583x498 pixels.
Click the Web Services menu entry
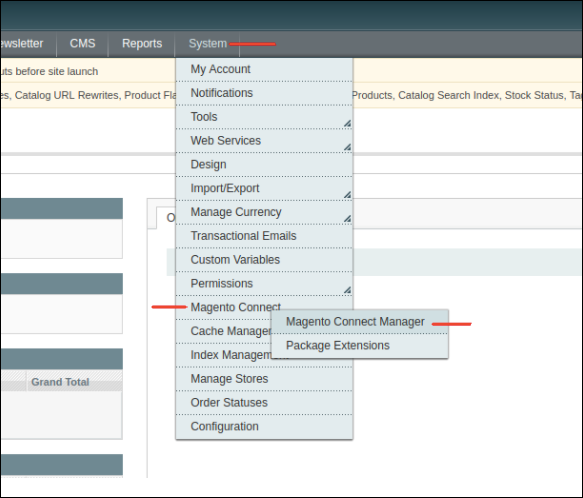tap(264, 141)
